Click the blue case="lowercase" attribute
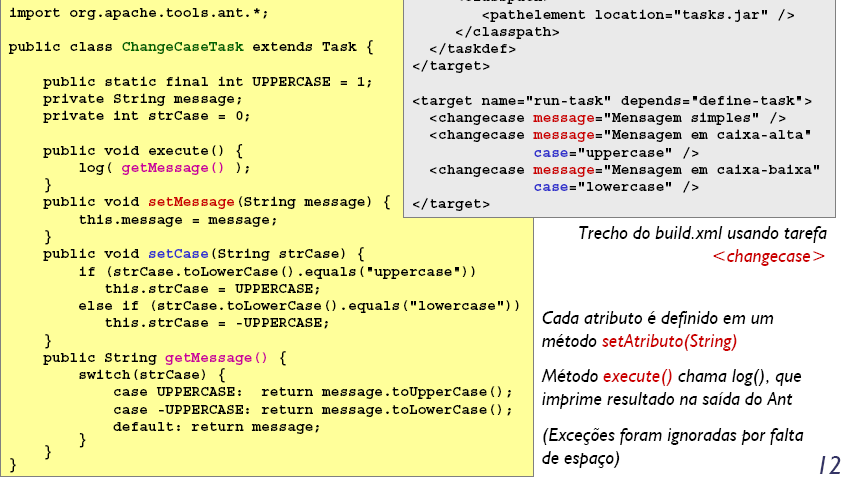Viewport: 847px width, 477px height. tap(616, 187)
